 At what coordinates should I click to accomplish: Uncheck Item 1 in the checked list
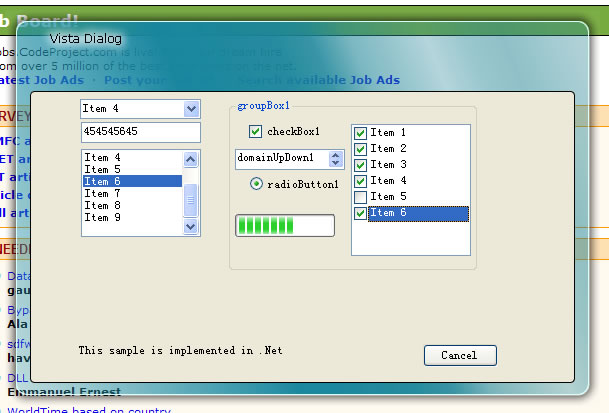[x=360, y=133]
